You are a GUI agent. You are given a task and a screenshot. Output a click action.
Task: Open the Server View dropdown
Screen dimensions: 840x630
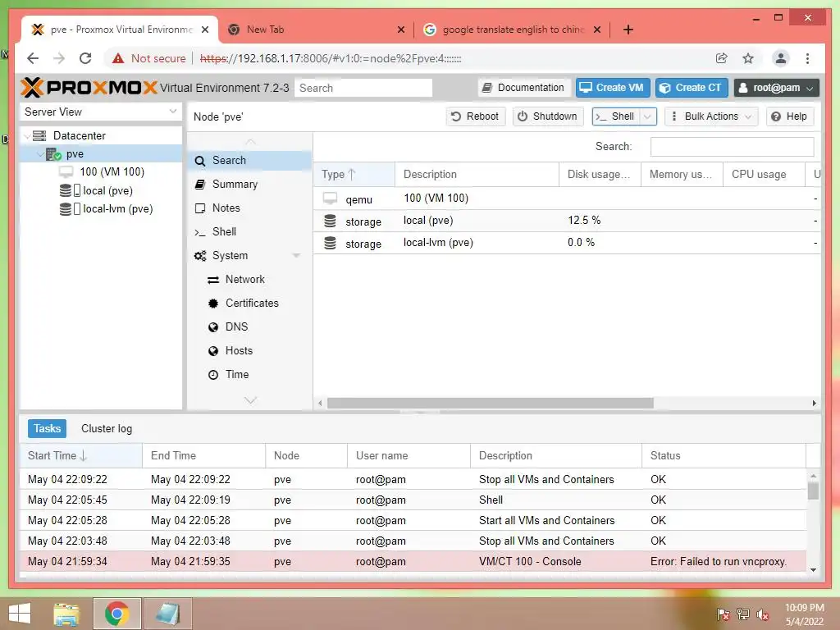point(172,112)
